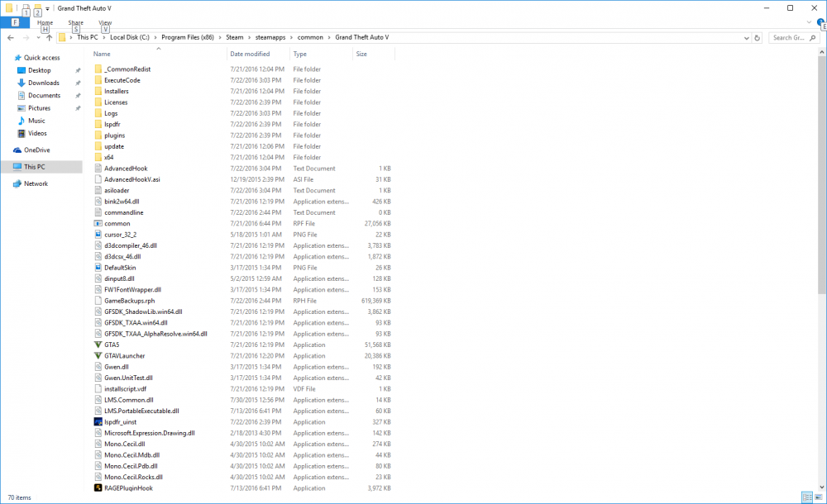The height and width of the screenshot is (504, 827).
Task: Select the Logs folder icon
Action: pyautogui.click(x=98, y=113)
